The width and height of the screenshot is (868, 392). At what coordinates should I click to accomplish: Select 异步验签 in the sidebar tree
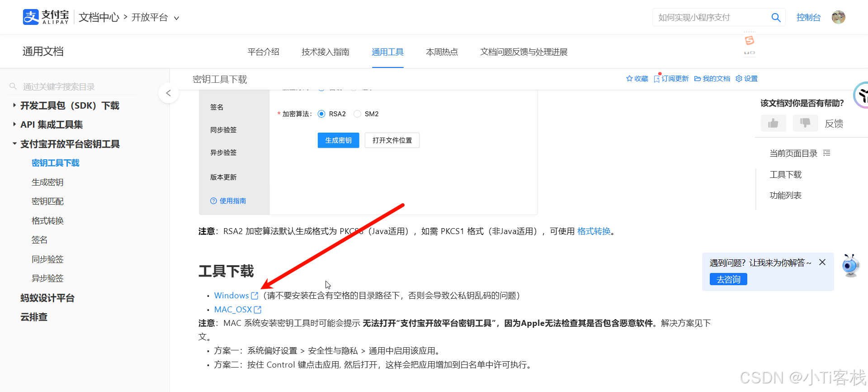(x=47, y=278)
